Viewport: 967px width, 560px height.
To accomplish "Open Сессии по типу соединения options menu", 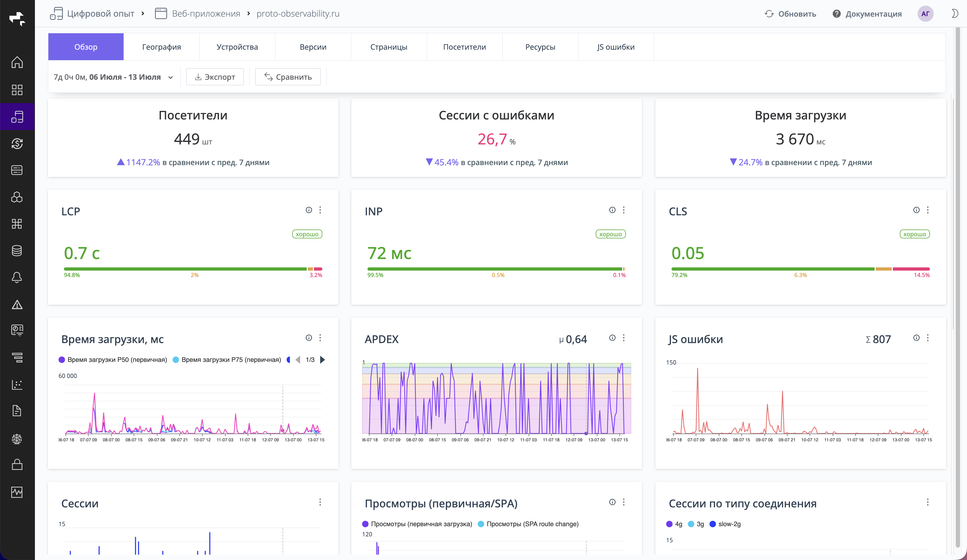I will tap(928, 502).
